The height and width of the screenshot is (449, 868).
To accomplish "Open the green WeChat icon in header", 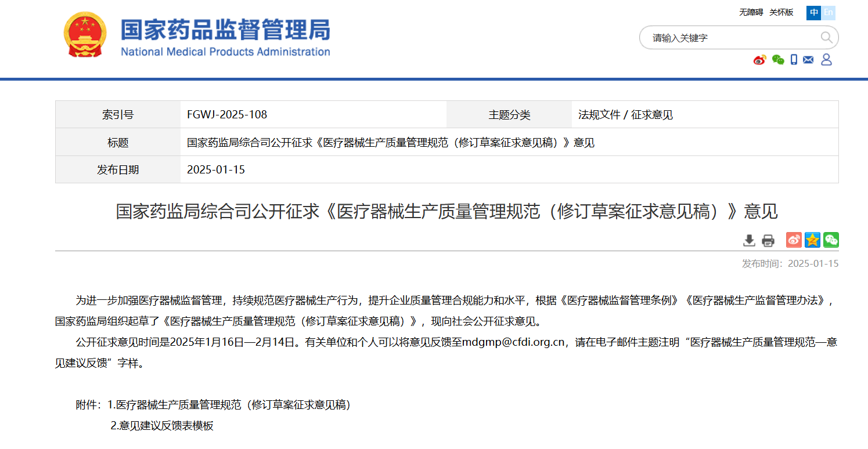I will [x=778, y=60].
